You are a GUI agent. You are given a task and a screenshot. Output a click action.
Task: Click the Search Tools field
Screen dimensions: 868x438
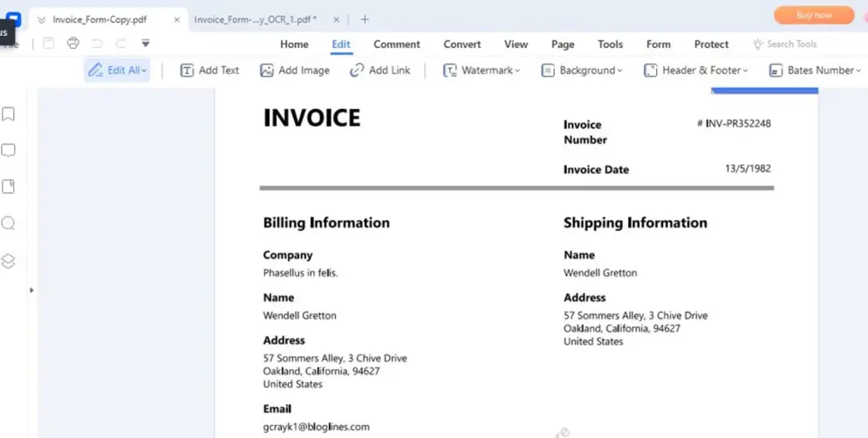tap(785, 44)
